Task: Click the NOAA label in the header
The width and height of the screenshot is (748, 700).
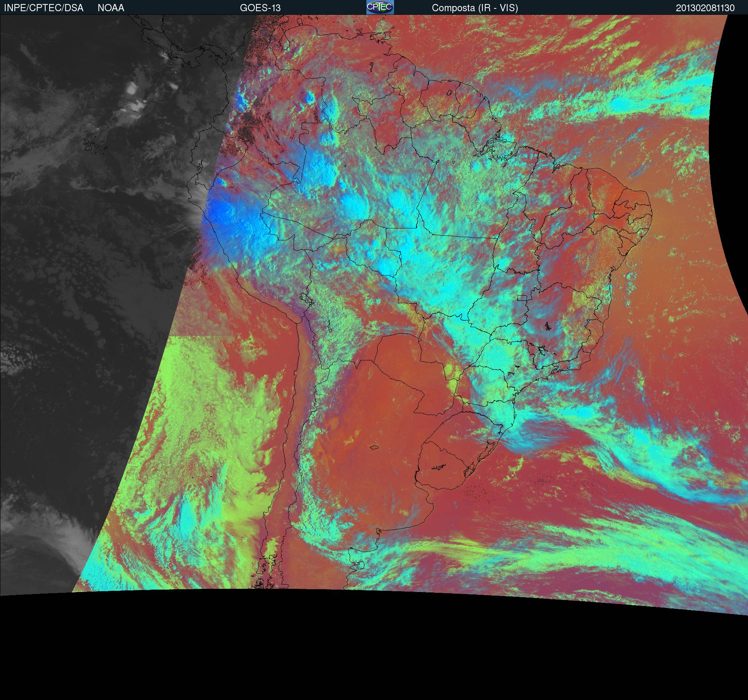Action: point(111,8)
